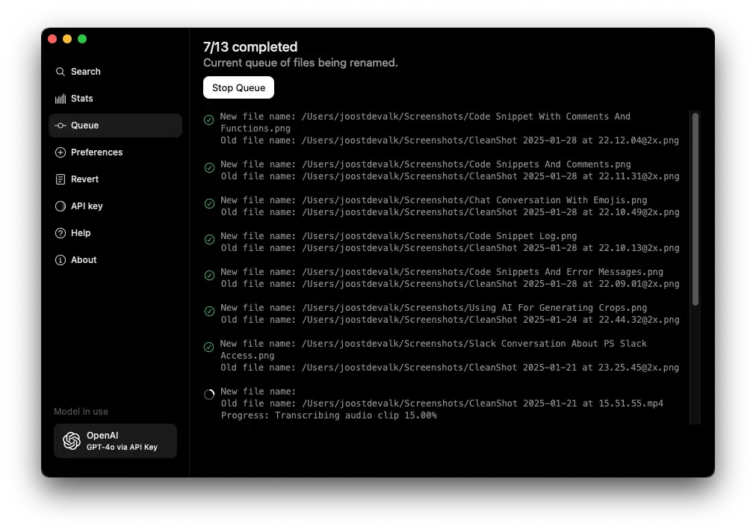Click green checkmark for Chat Conversation With Emojis
The height and width of the screenshot is (532, 756).
coord(209,203)
